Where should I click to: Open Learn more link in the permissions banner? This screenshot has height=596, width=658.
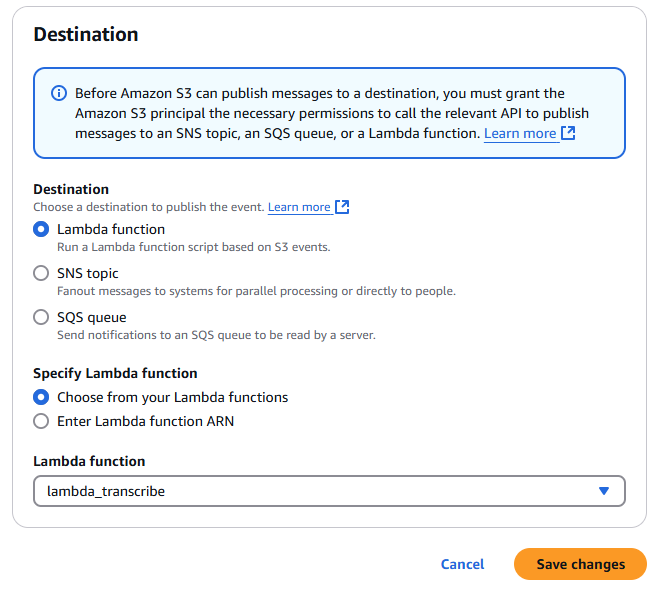520,133
